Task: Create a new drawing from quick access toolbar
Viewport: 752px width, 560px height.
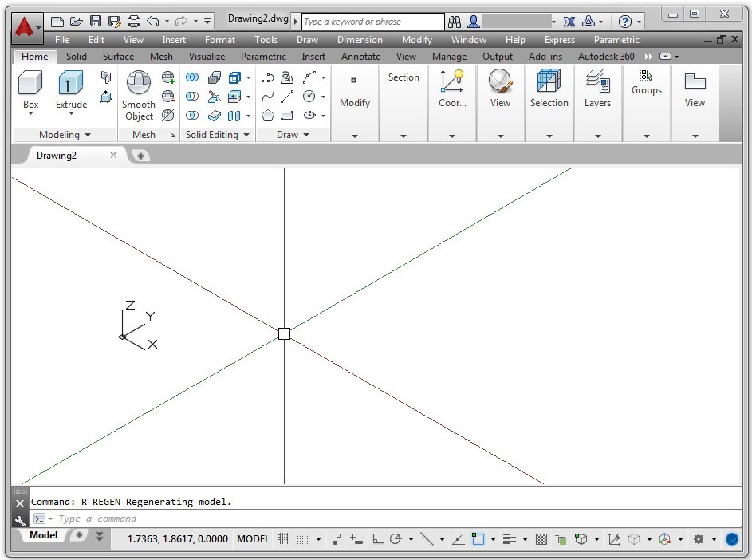Action: pyautogui.click(x=57, y=21)
